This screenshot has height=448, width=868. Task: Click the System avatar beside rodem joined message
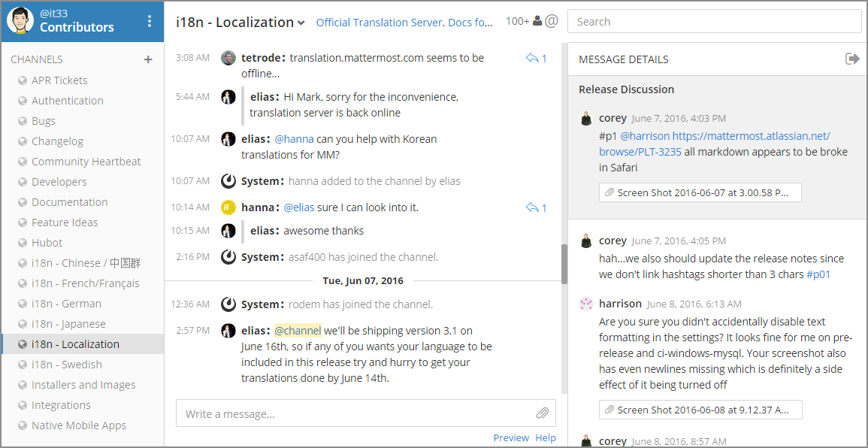click(x=228, y=304)
